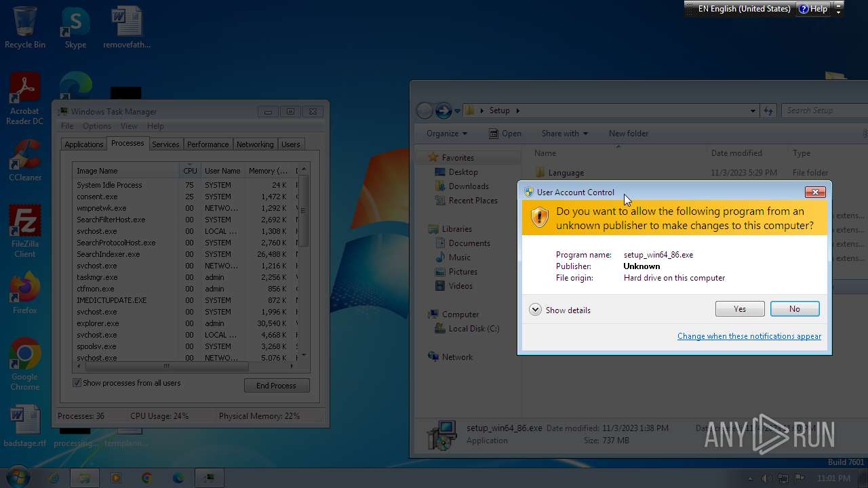Click Yes in User Account Control

click(740, 309)
